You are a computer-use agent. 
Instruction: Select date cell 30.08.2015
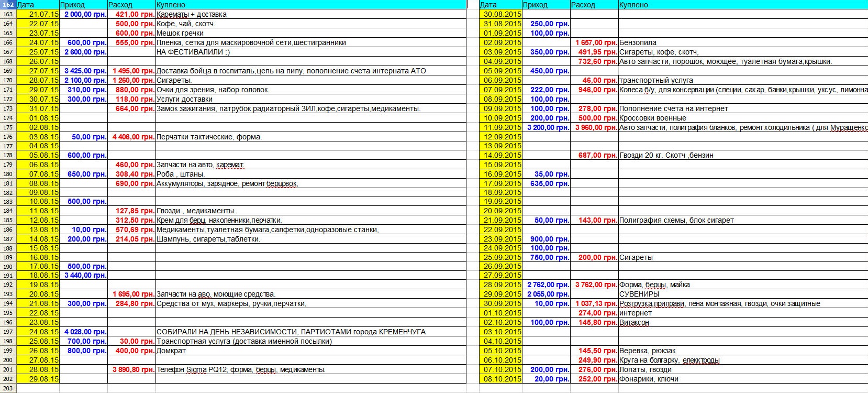click(501, 14)
